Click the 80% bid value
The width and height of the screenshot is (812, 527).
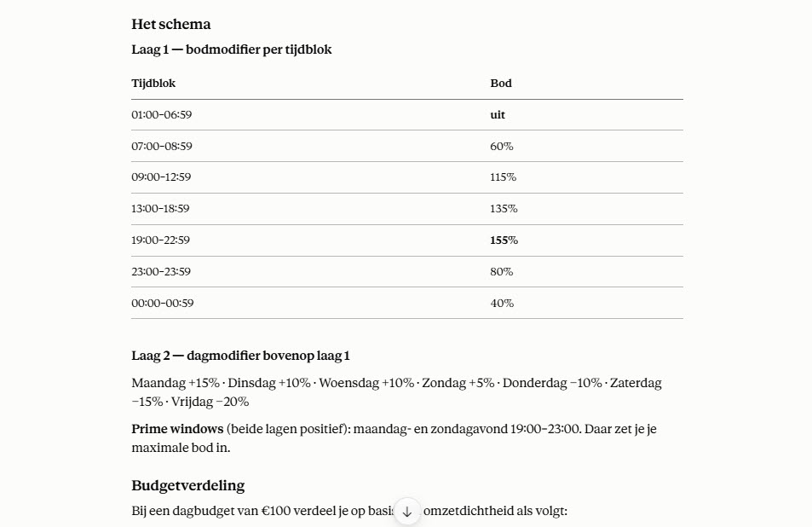coord(502,271)
